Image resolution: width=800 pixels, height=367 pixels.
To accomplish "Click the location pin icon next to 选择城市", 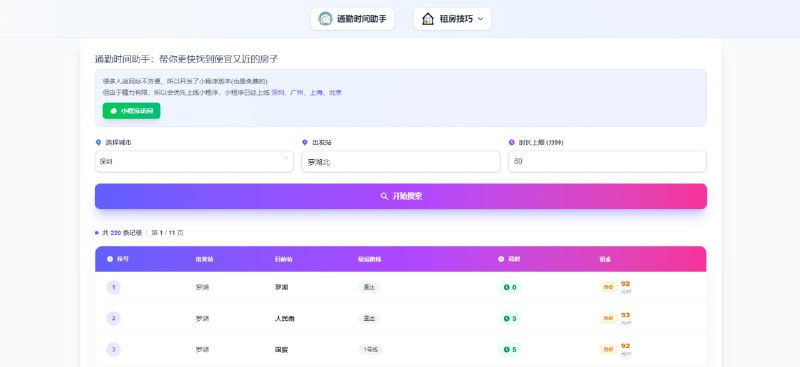I will click(98, 143).
